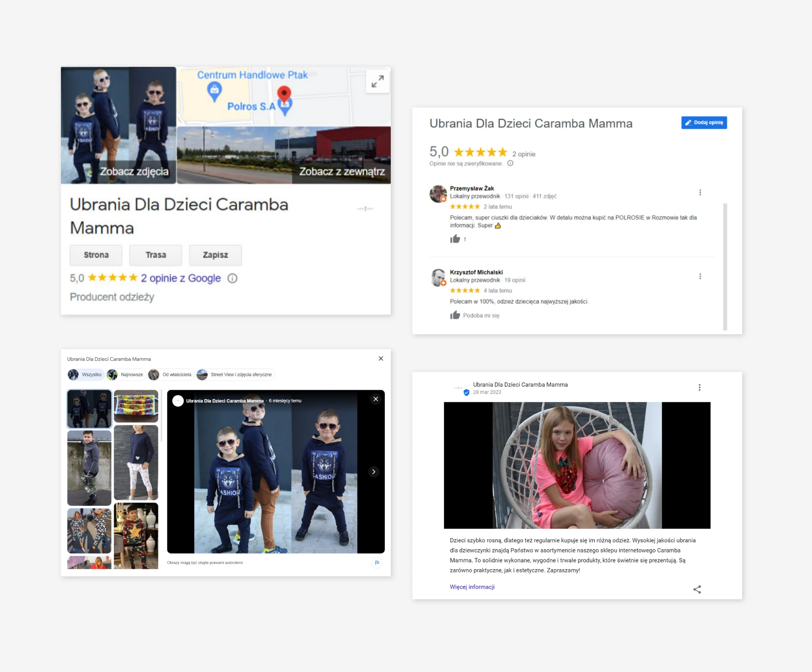This screenshot has width=812, height=672.
Task: Close the enlarged photo viewer
Action: coord(376,399)
